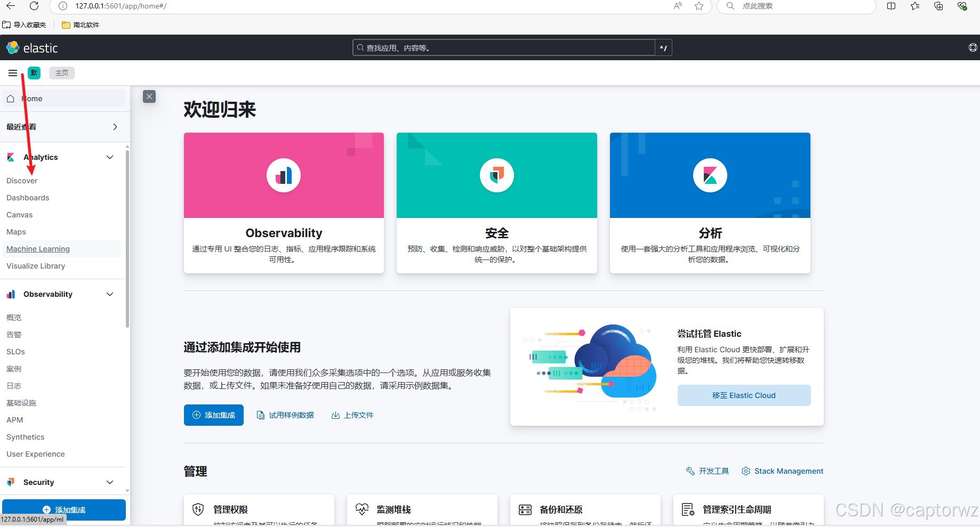The width and height of the screenshot is (980, 527).
Task: Click 移至 Elastic Cloud button
Action: (744, 395)
